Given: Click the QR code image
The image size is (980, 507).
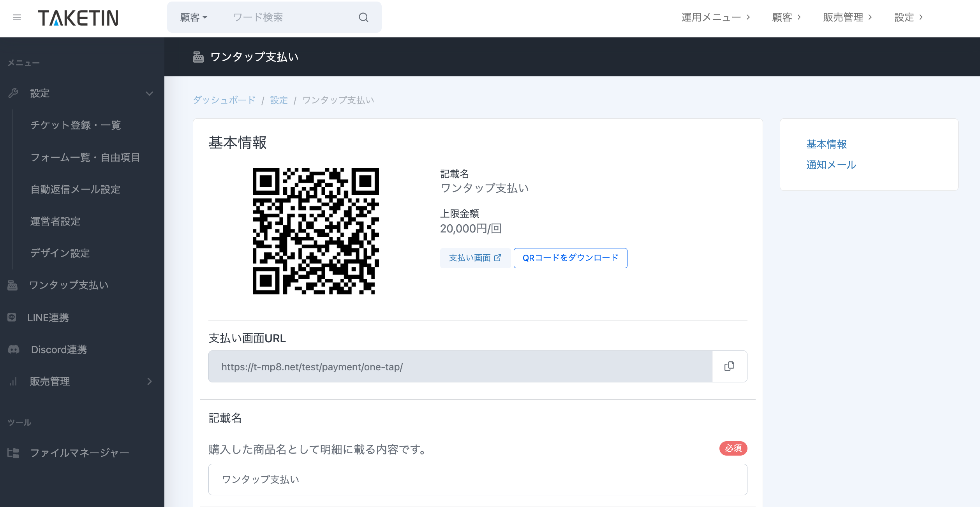Looking at the screenshot, I should tap(316, 231).
